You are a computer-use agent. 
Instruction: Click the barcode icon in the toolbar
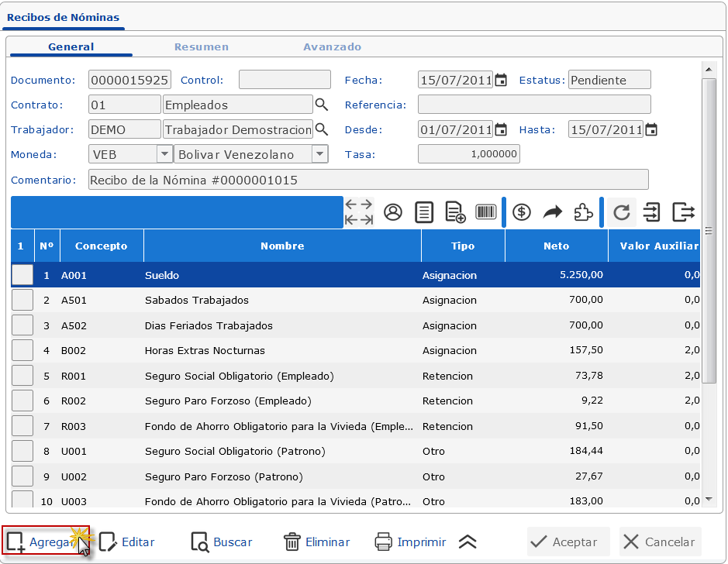click(x=486, y=212)
